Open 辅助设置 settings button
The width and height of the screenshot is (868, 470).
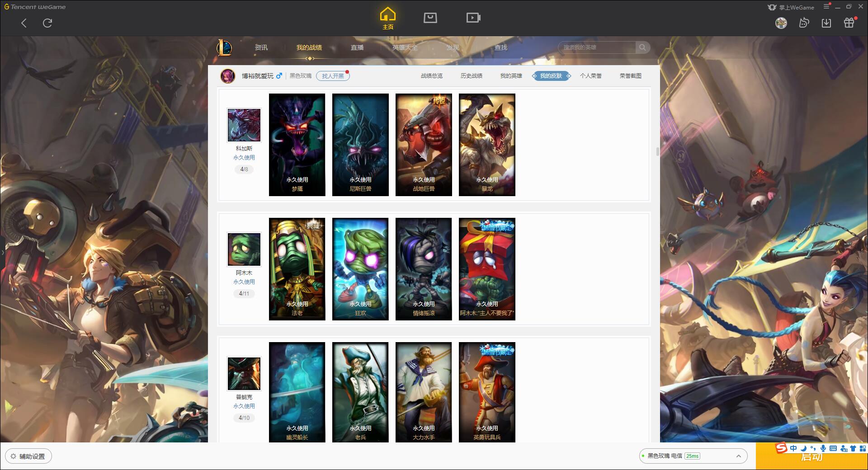(28, 456)
